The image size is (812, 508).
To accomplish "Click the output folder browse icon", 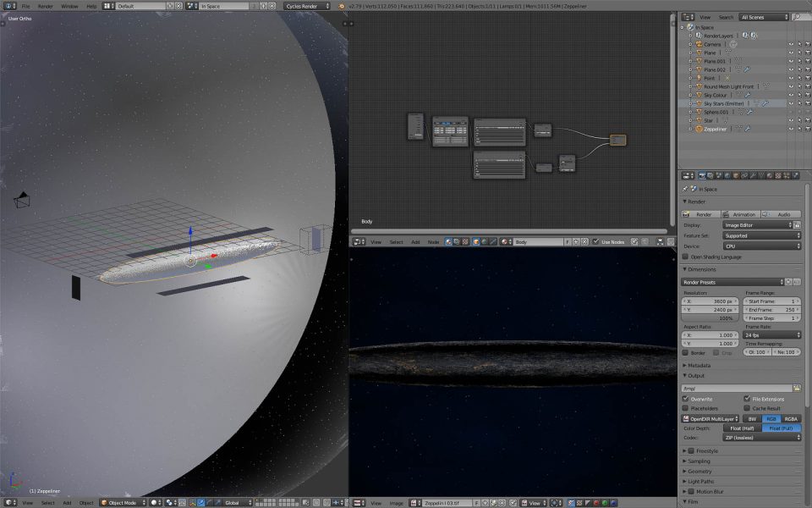I will pyautogui.click(x=797, y=388).
